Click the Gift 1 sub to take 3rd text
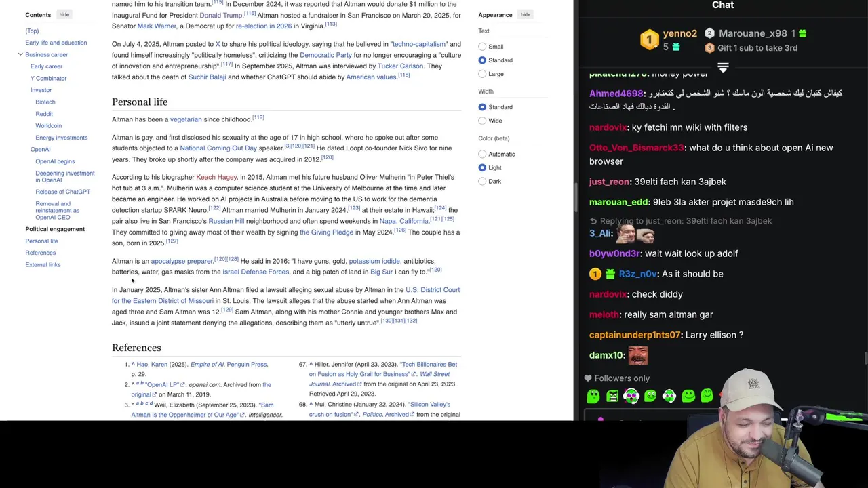This screenshot has width=868, height=488. 757,48
